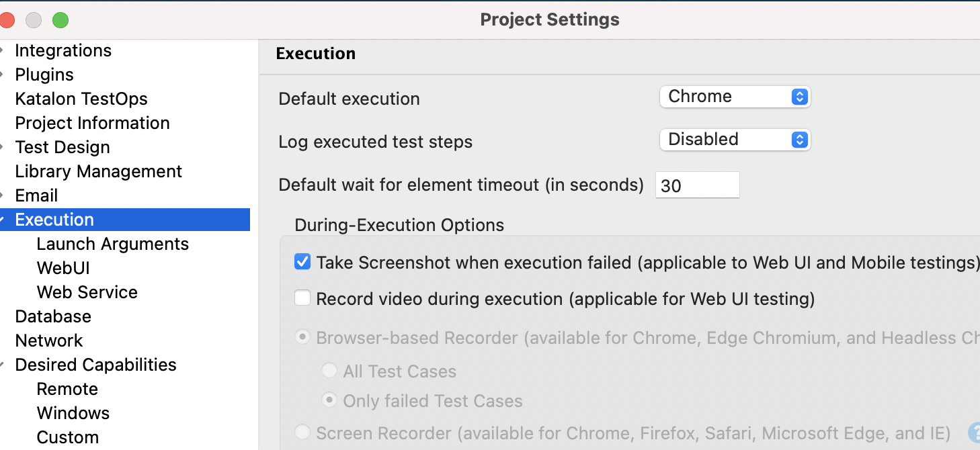Select WebUI under Execution
The width and height of the screenshot is (980, 450).
(x=63, y=268)
